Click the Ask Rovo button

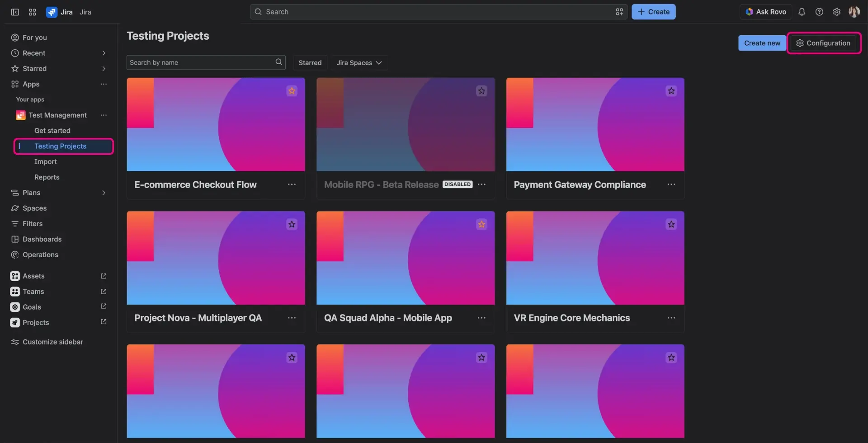(x=766, y=12)
